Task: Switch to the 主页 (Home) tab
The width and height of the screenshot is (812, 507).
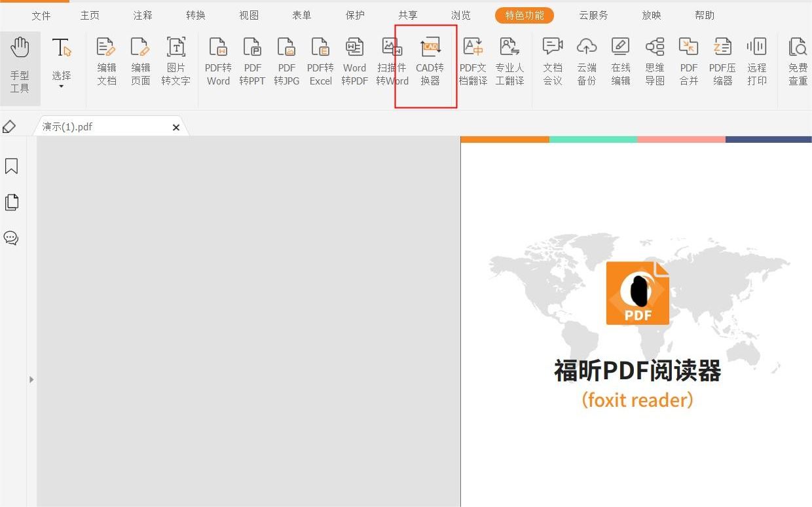Action: (90, 15)
